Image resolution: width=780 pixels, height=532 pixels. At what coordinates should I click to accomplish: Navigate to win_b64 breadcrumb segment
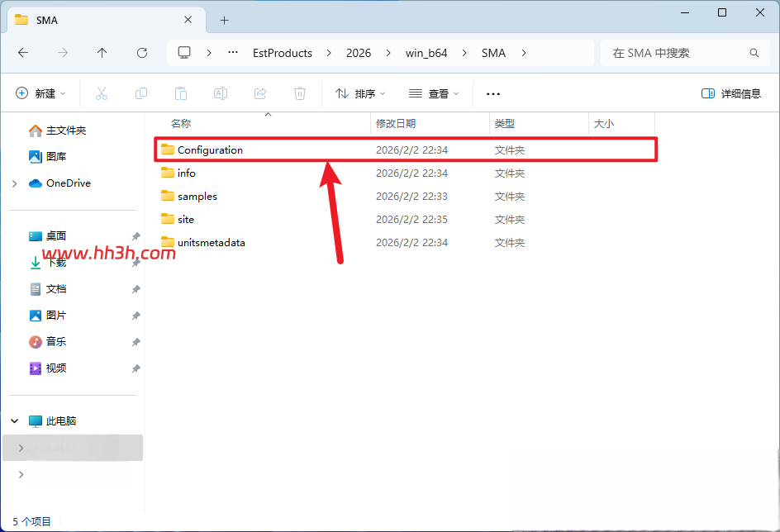(426, 53)
